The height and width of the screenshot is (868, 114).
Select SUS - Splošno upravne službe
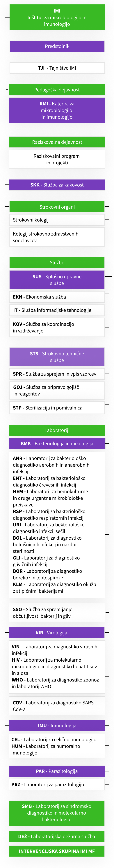click(57, 280)
